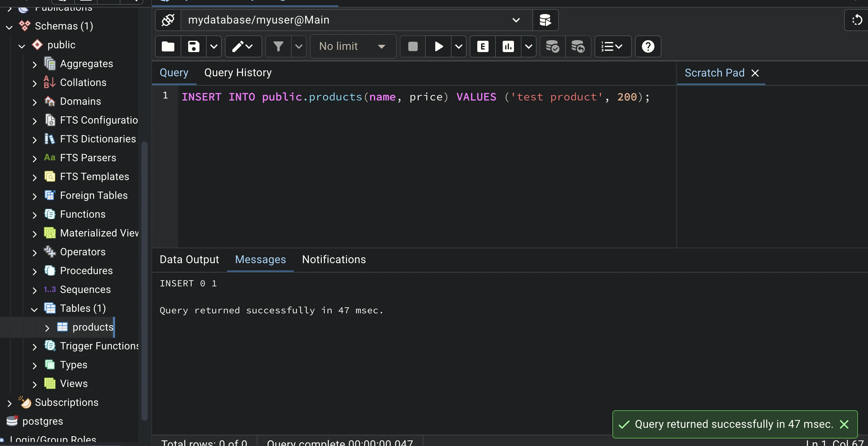Viewport: 868px width, 446px height.
Task: Expand the Procedures node
Action: 34,271
